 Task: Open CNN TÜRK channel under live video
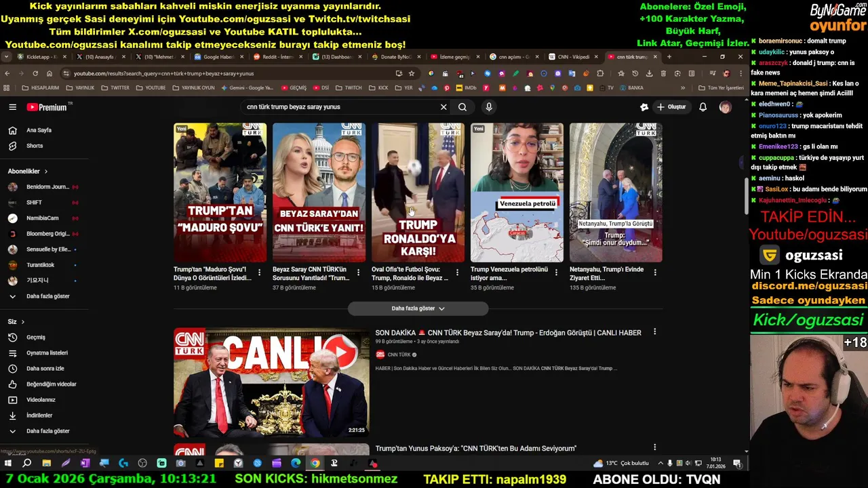399,354
